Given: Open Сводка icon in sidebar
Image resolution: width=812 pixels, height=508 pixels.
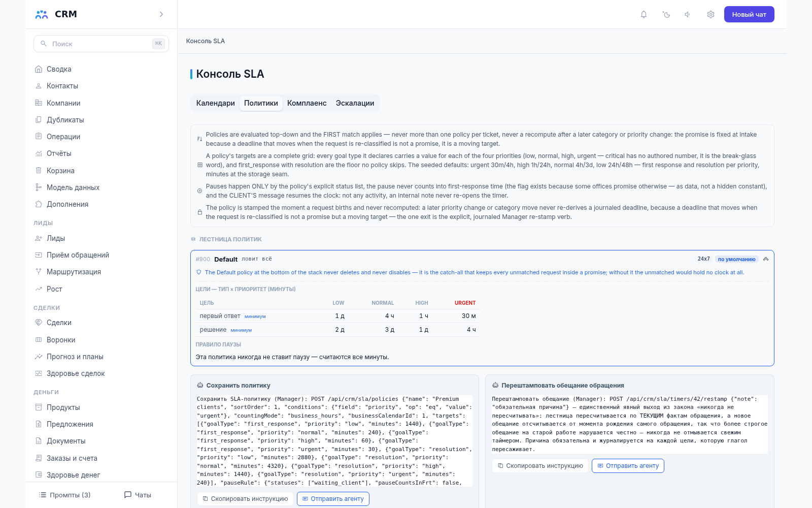Looking at the screenshot, I should (x=39, y=69).
